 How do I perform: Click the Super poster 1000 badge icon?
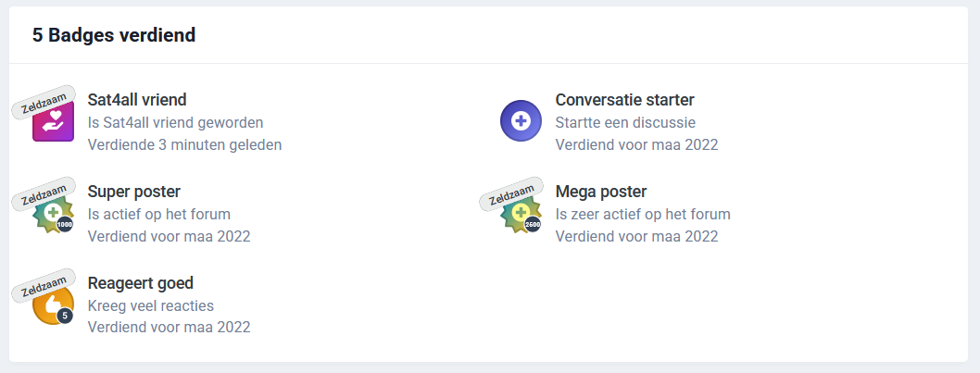tap(53, 213)
